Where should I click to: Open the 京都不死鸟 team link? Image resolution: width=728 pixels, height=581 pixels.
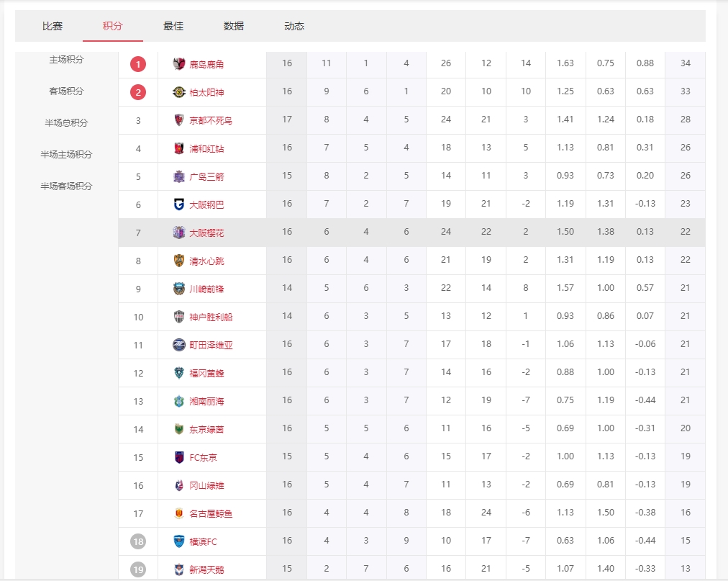coord(211,120)
